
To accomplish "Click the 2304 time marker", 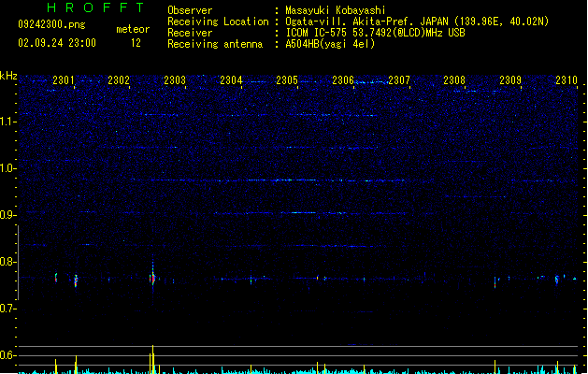I will pos(231,80).
